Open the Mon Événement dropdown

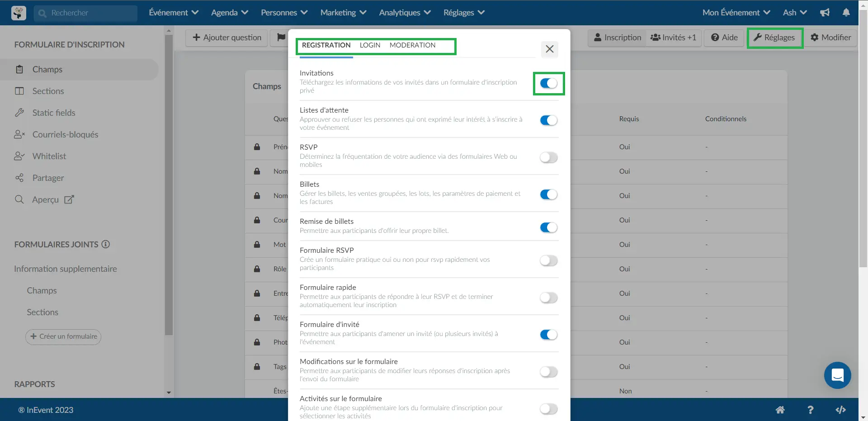pos(736,13)
